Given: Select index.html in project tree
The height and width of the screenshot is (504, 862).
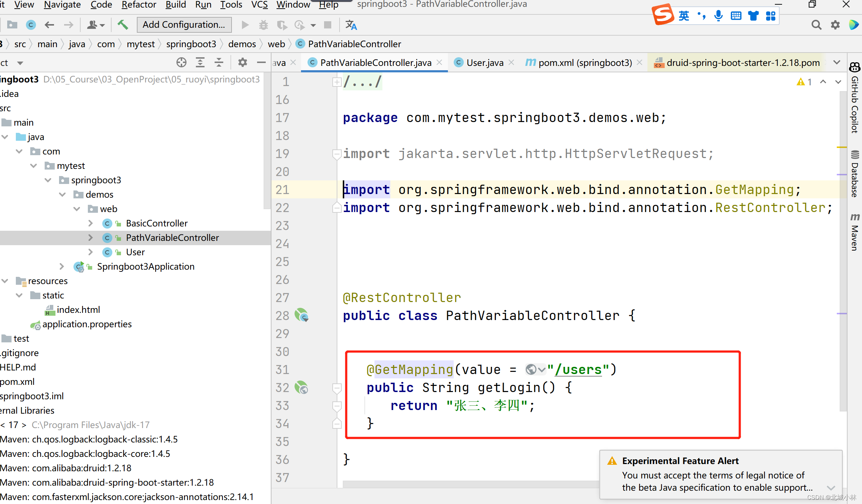Looking at the screenshot, I should pos(78,310).
